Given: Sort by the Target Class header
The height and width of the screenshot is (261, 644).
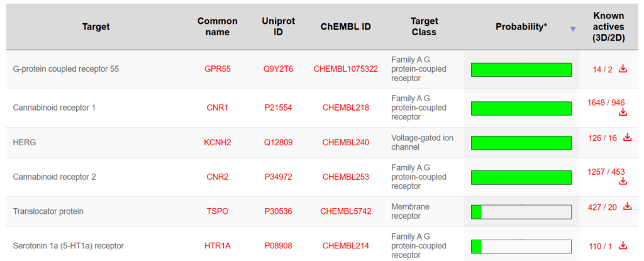Looking at the screenshot, I should click(x=423, y=26).
